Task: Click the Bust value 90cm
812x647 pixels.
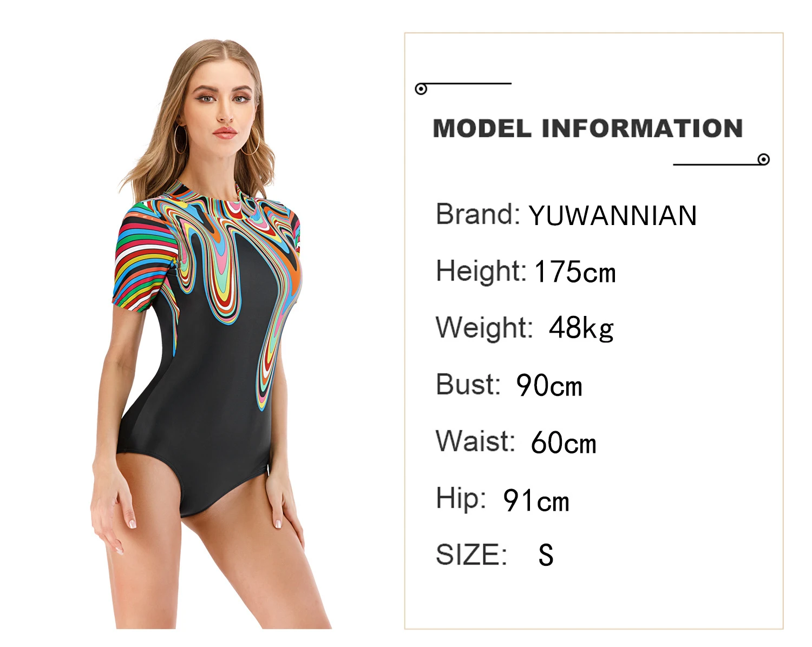Action: (549, 386)
